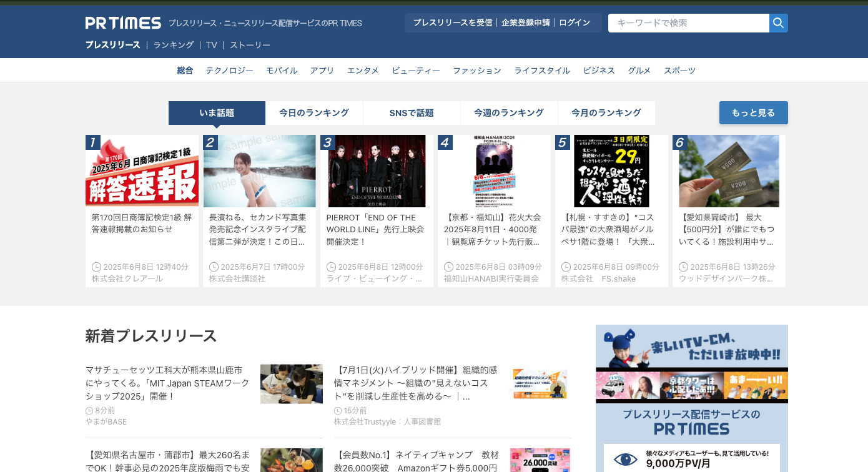Select the 総合 category
This screenshot has width=868, height=472.
(185, 71)
